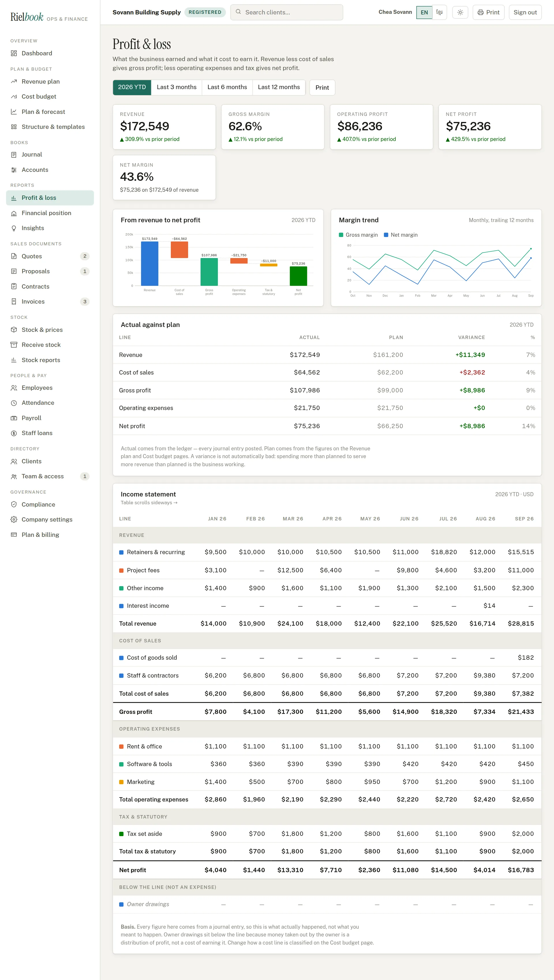Screen dimensions: 554x980
Task: Switch language to Khmer
Action: (439, 12)
